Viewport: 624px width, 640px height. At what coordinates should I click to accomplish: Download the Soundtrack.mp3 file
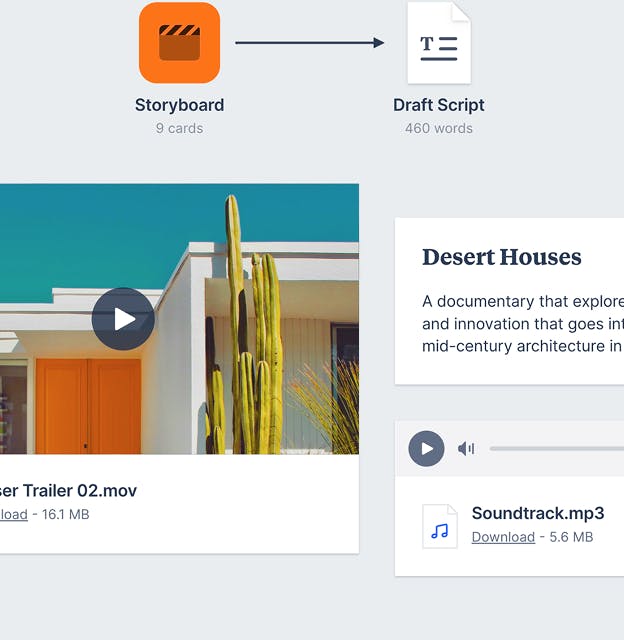click(x=503, y=537)
